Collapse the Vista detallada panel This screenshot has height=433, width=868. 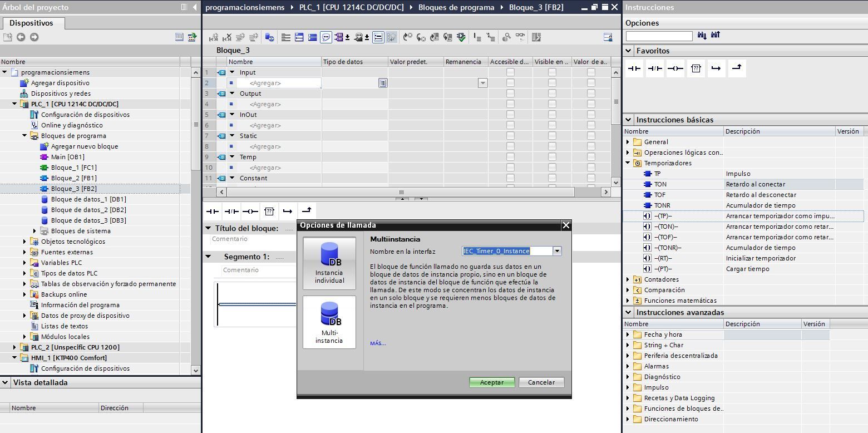pos(6,382)
